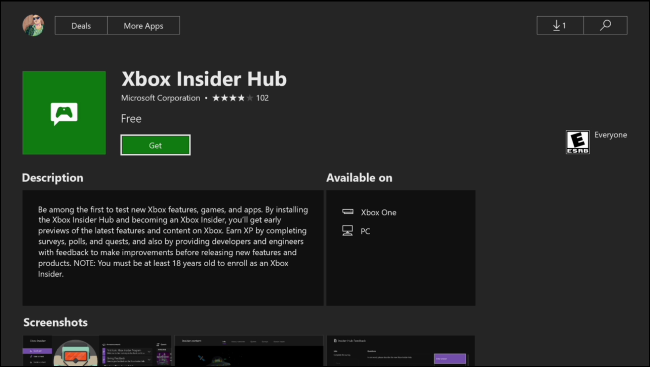Image resolution: width=650 pixels, height=367 pixels.
Task: Open the More Apps tab
Action: tap(143, 26)
